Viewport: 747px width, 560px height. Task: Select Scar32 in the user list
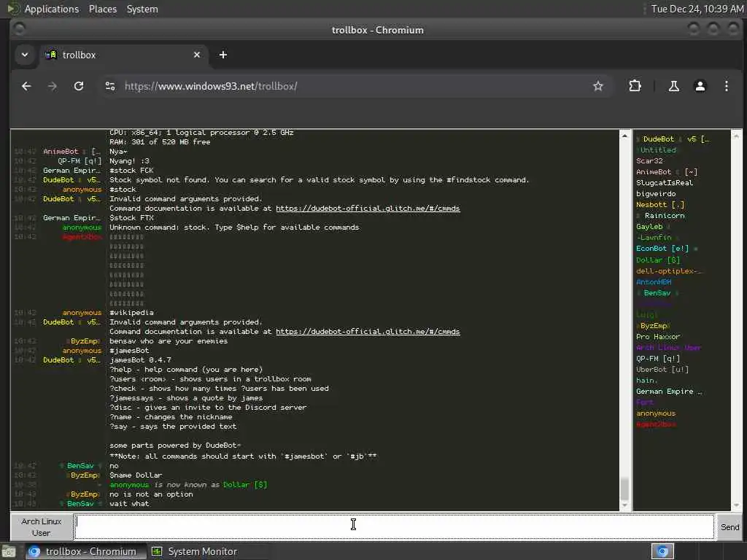tap(649, 161)
